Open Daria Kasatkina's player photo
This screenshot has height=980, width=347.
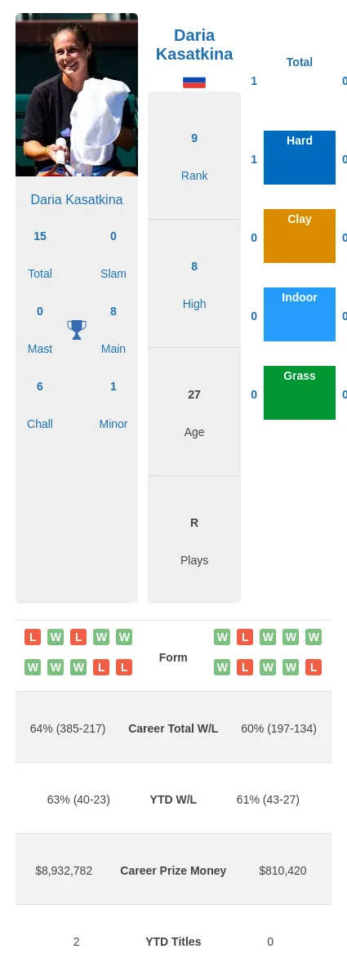(77, 95)
